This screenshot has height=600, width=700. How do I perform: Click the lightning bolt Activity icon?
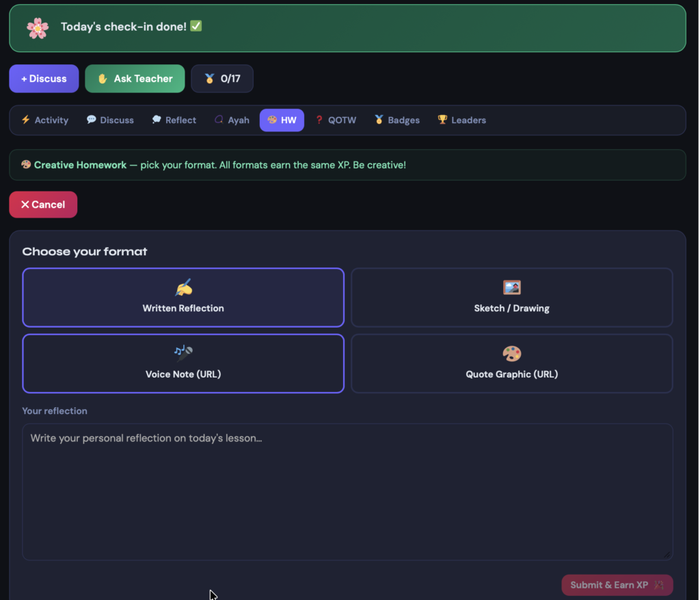(26, 120)
